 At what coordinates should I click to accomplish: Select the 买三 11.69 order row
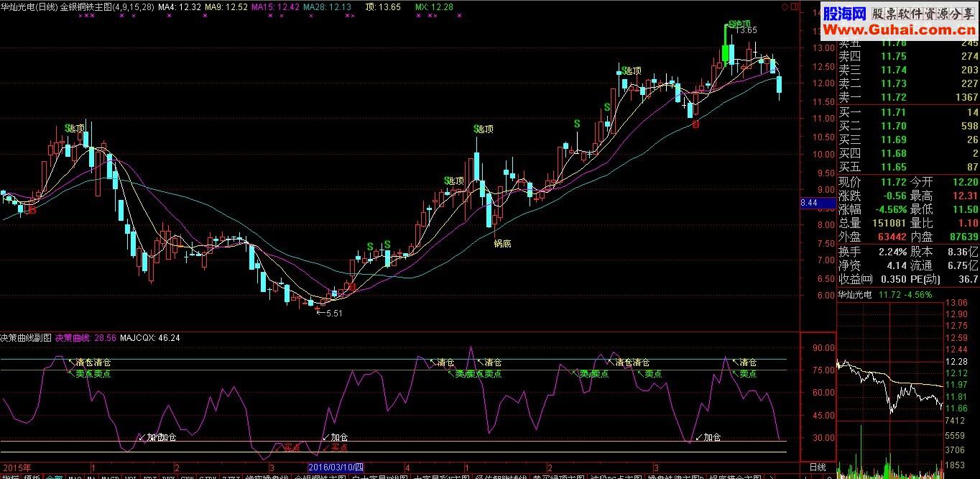(x=908, y=140)
